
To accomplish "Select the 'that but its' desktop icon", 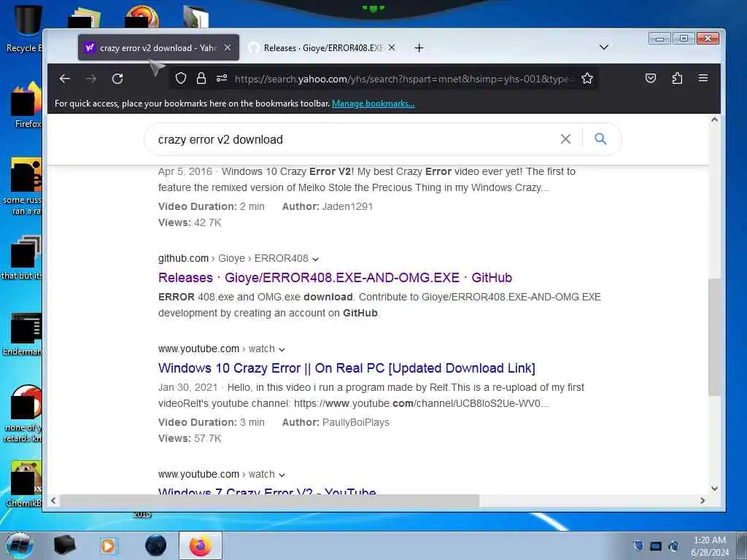I will point(22,257).
